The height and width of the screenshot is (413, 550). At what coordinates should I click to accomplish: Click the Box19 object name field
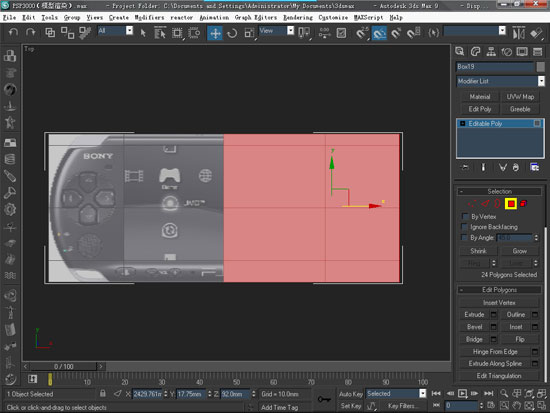pos(495,67)
